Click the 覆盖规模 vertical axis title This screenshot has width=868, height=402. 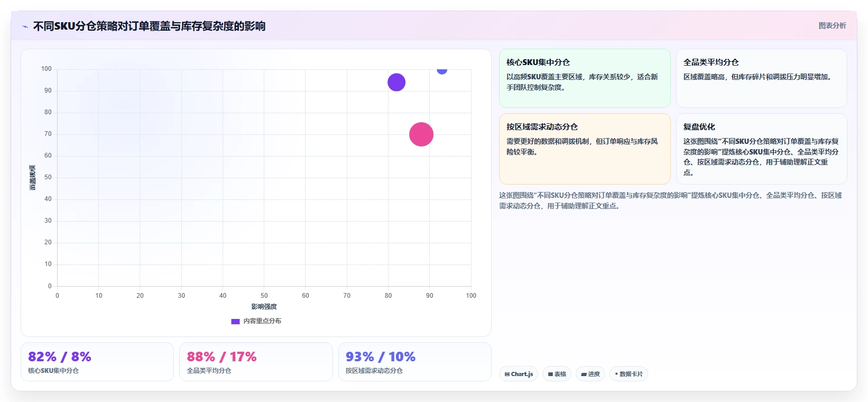coord(33,178)
